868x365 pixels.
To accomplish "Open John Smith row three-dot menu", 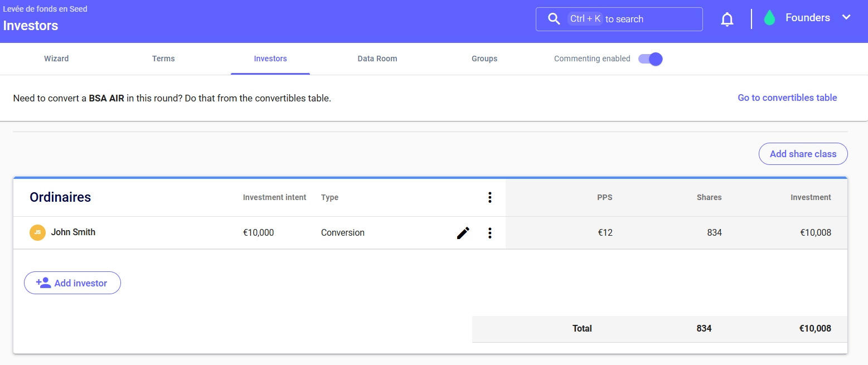I will 489,233.
